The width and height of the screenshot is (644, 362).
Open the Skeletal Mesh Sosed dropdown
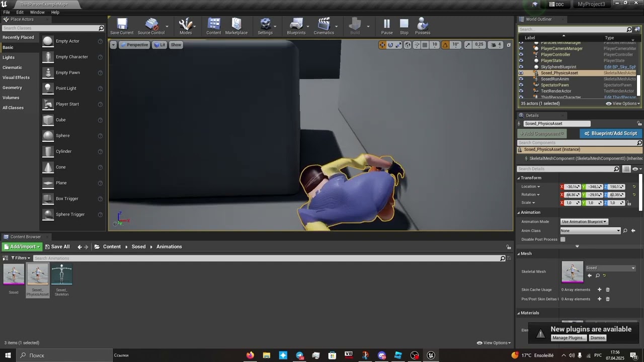point(610,268)
